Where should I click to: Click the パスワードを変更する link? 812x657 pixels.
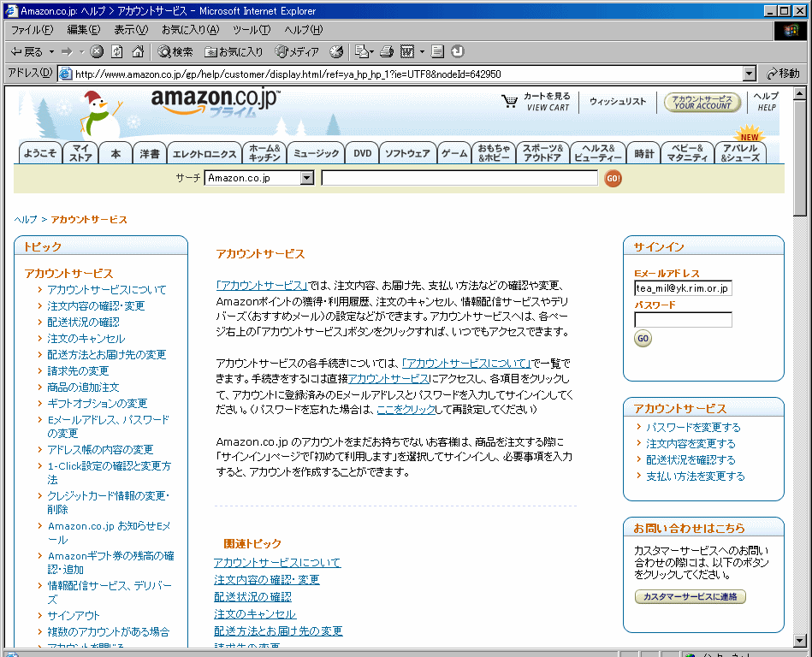click(693, 427)
